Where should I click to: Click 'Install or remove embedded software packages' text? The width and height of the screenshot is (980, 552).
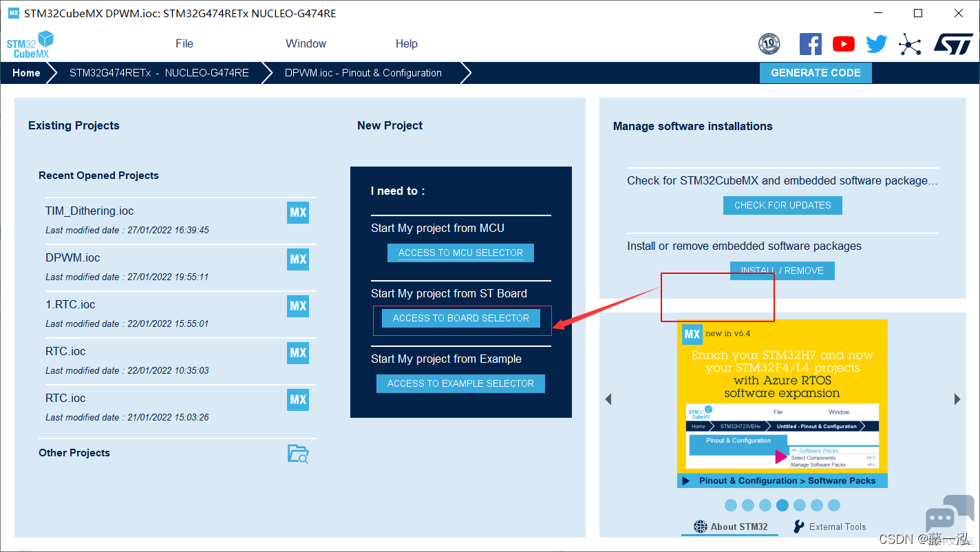click(x=744, y=246)
